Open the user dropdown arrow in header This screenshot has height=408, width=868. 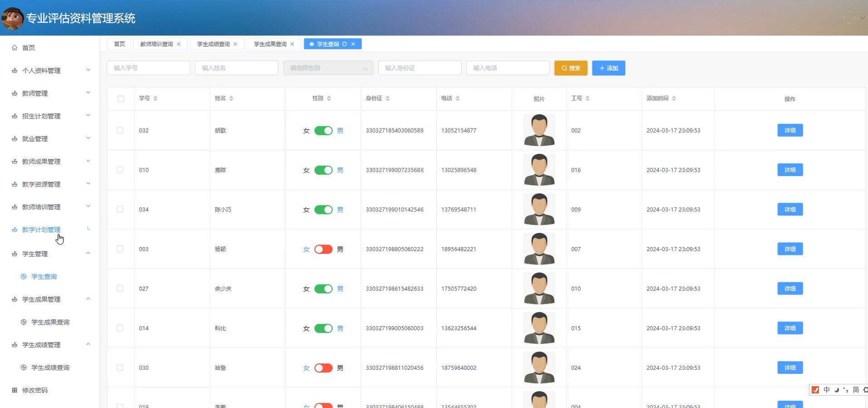click(x=863, y=18)
